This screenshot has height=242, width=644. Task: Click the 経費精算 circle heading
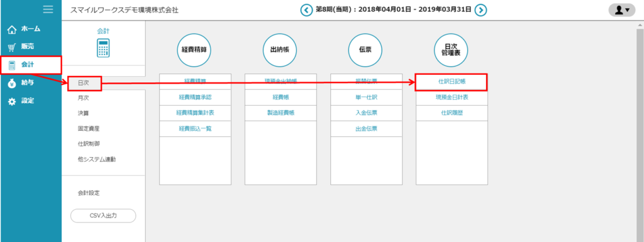point(194,50)
